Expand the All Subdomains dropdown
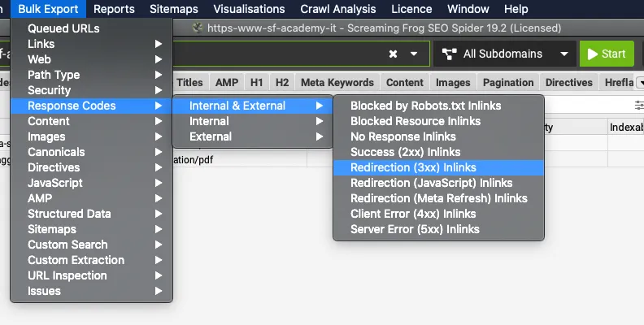 pyautogui.click(x=562, y=54)
